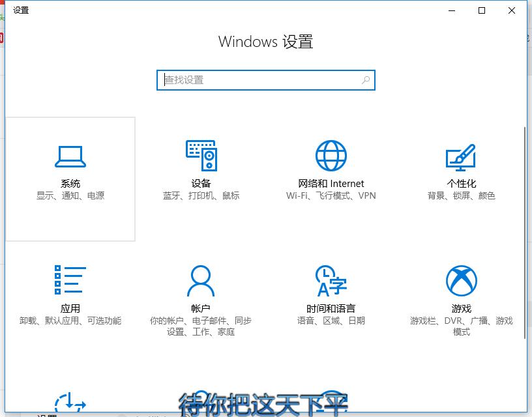Click the magnifier icon in the search box
The height and width of the screenshot is (417, 532).
point(366,79)
